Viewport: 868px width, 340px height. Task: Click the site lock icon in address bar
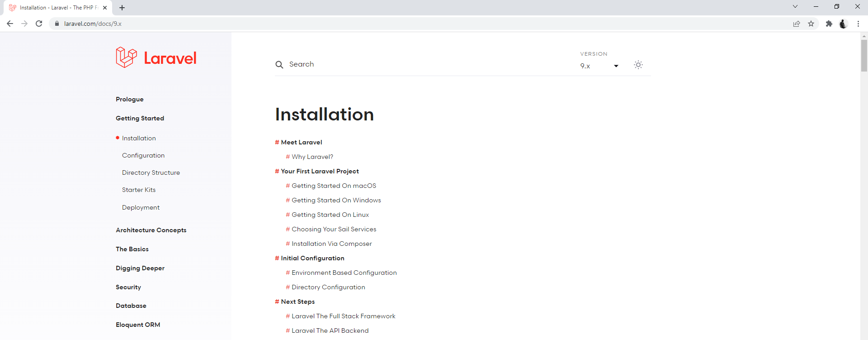tap(57, 24)
